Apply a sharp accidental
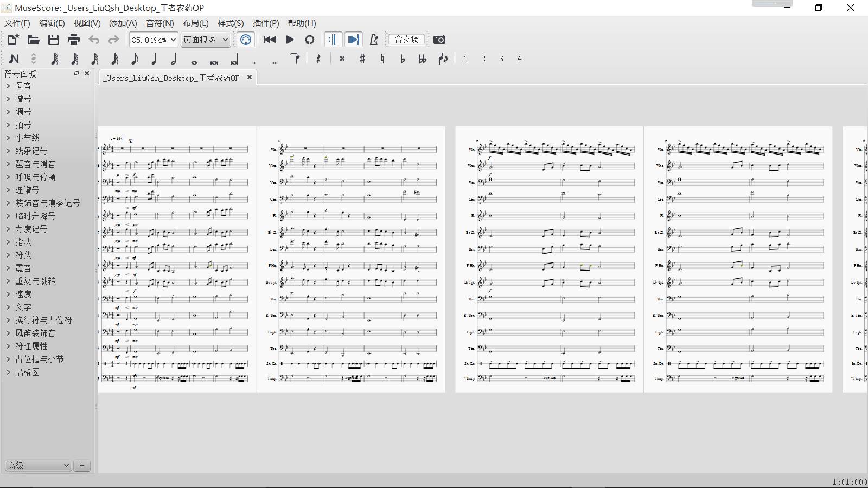Viewport: 868px width, 488px height. 362,59
